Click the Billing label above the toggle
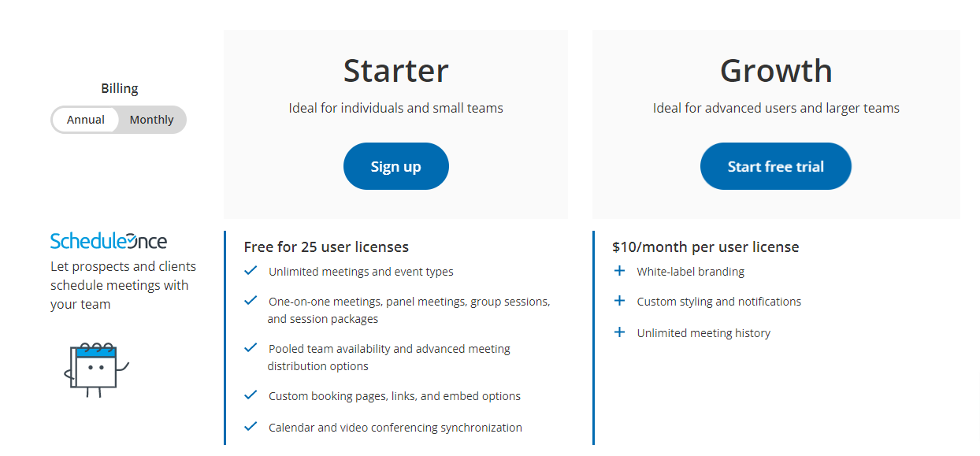This screenshot has height=456, width=980. (x=120, y=89)
